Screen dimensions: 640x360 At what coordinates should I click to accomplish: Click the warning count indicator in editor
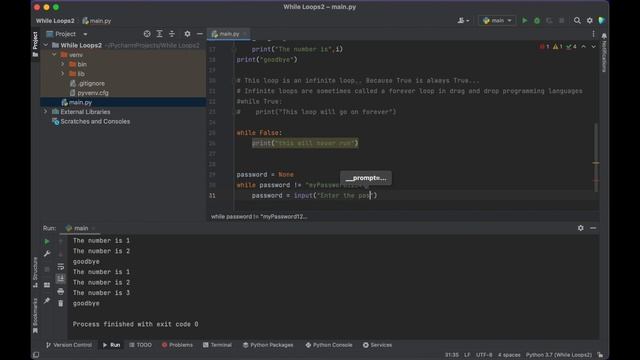click(x=558, y=47)
